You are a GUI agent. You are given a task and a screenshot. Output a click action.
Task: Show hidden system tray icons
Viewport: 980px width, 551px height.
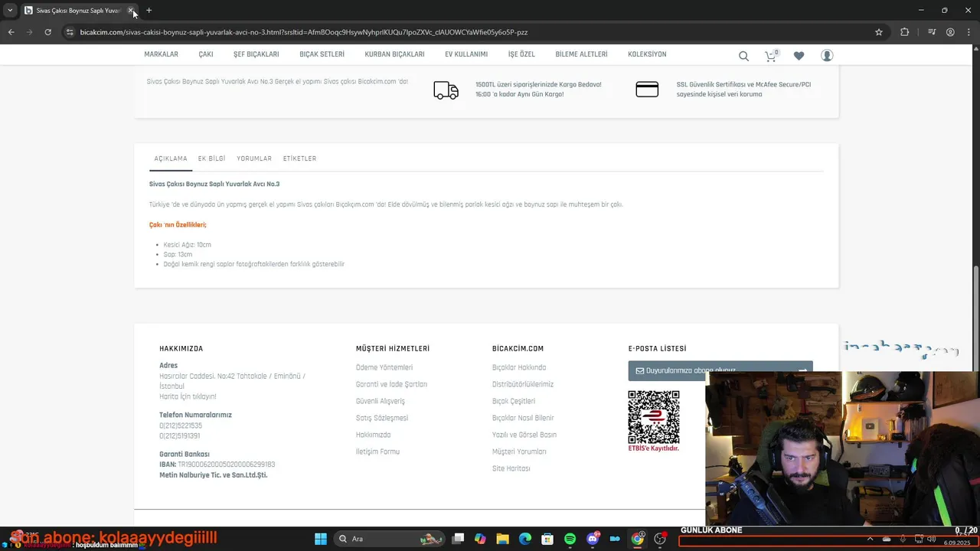click(870, 539)
